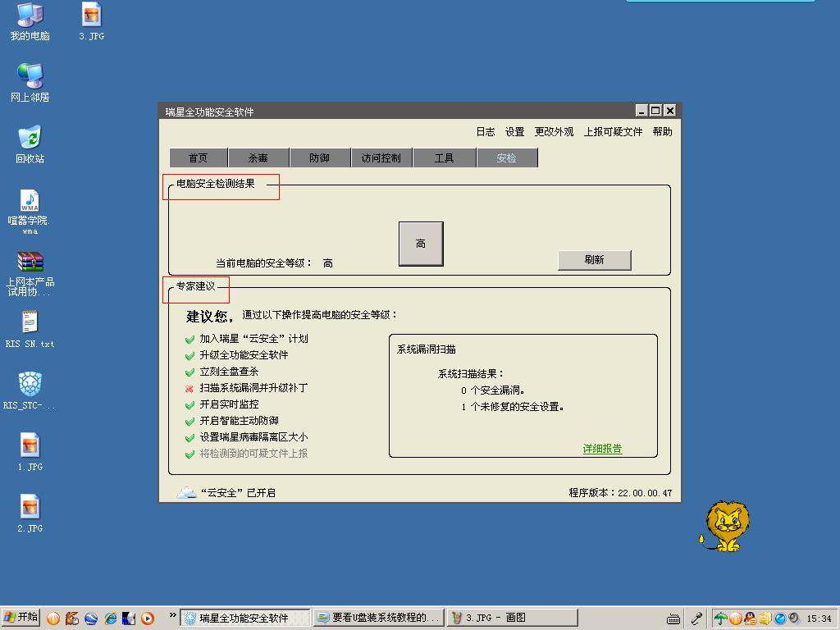The image size is (840, 630).
Task: Open the 更改外观 menu
Action: pyautogui.click(x=554, y=132)
